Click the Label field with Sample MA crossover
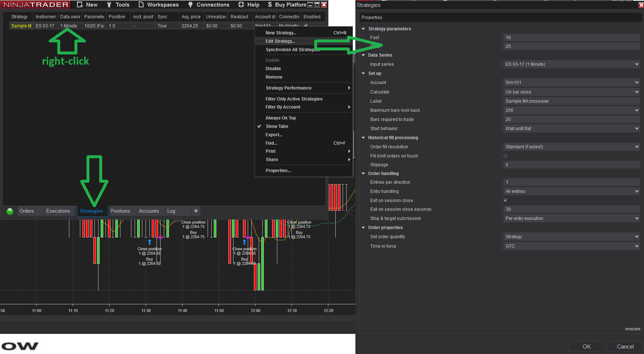Viewport: 644px width, 354px height. click(x=571, y=101)
